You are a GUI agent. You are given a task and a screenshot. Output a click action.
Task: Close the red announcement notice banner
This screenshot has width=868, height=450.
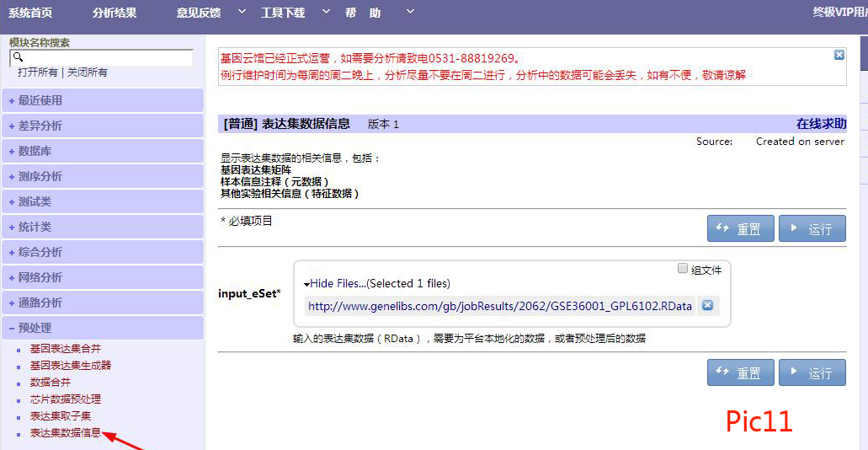point(839,55)
